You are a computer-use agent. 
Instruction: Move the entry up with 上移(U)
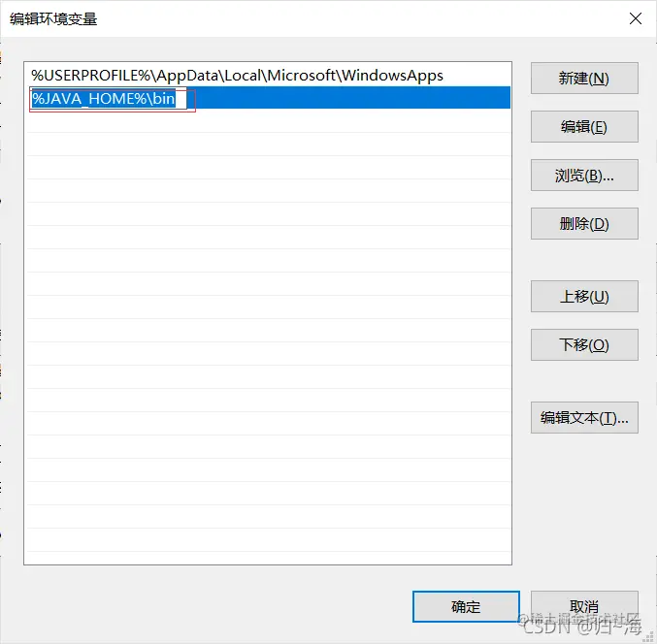(584, 297)
